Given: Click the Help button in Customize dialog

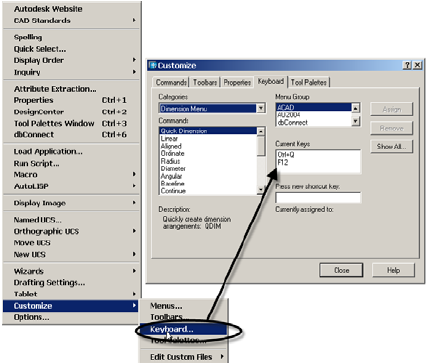Looking at the screenshot, I should pyautogui.click(x=393, y=270).
